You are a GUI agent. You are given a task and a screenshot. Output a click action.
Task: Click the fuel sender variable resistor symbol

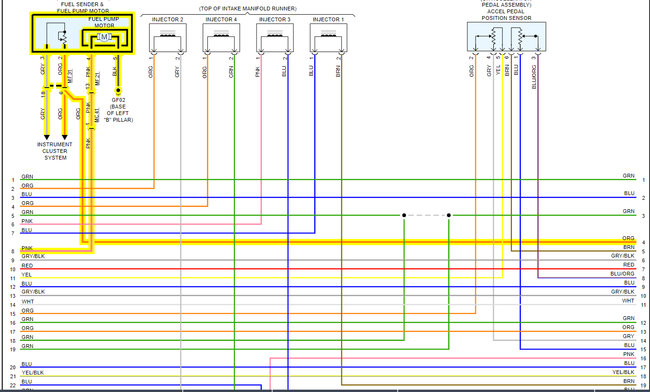click(x=63, y=37)
